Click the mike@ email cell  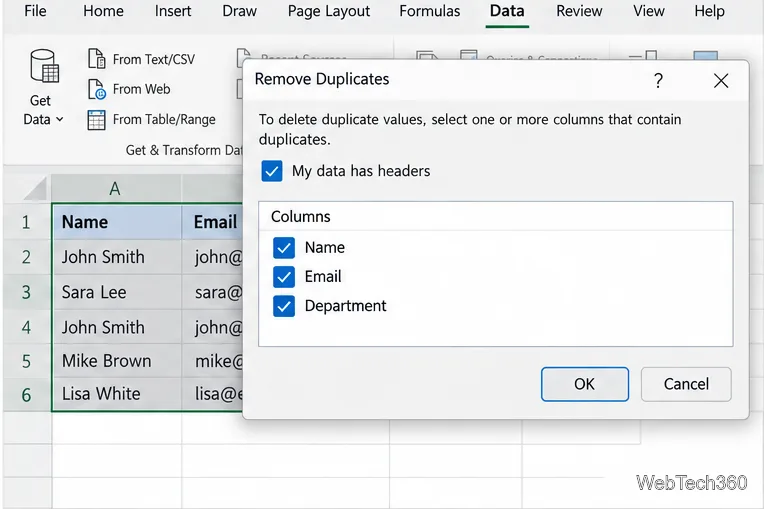click(x=212, y=361)
